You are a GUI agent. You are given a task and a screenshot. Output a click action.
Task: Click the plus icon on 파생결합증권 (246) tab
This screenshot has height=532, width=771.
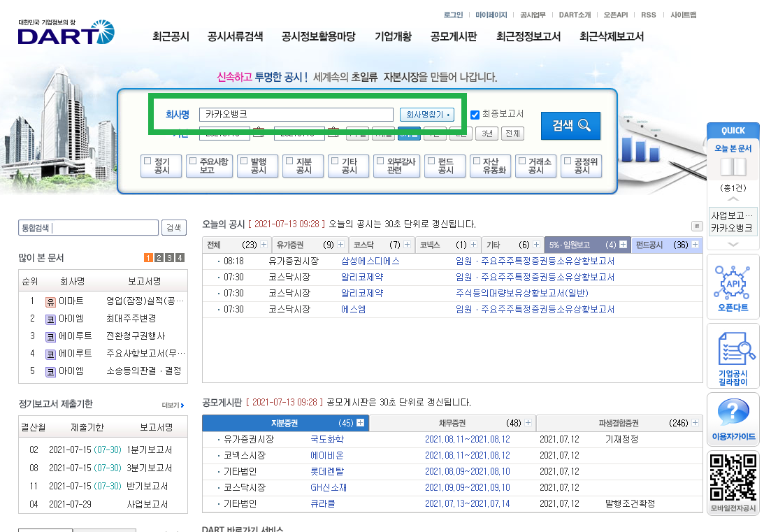point(696,422)
